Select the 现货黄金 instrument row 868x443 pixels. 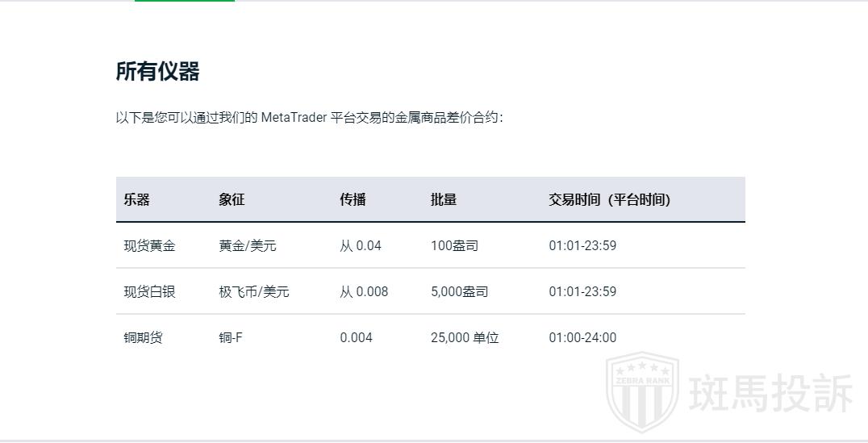point(149,245)
